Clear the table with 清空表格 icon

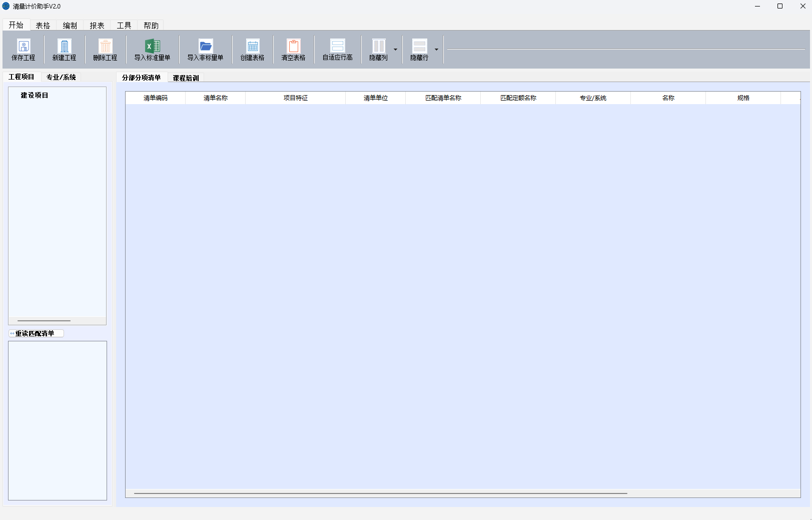pos(294,46)
